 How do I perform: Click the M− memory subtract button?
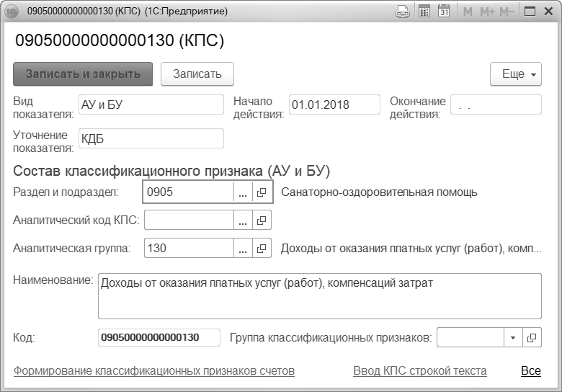click(x=507, y=12)
